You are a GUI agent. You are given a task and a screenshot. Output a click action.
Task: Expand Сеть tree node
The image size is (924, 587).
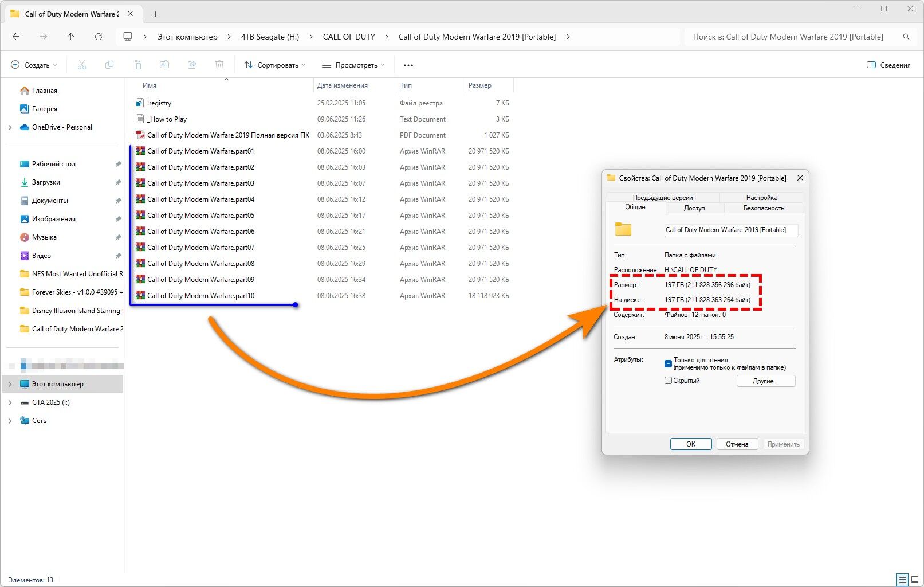[x=10, y=421]
